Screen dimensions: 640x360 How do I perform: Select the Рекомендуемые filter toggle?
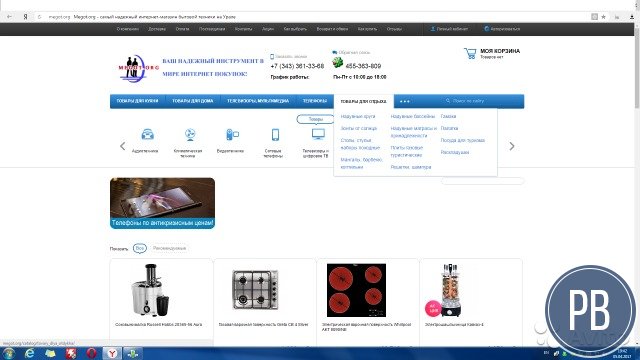pyautogui.click(x=169, y=248)
